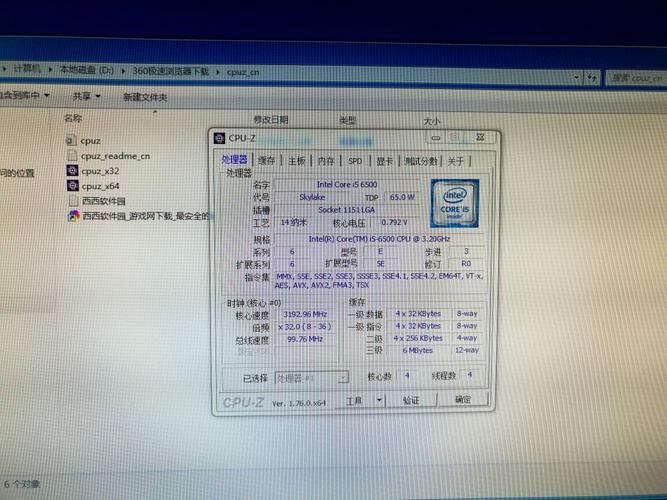Open the 已选择 processor dropdown
This screenshot has width=667, height=500.
(x=312, y=378)
